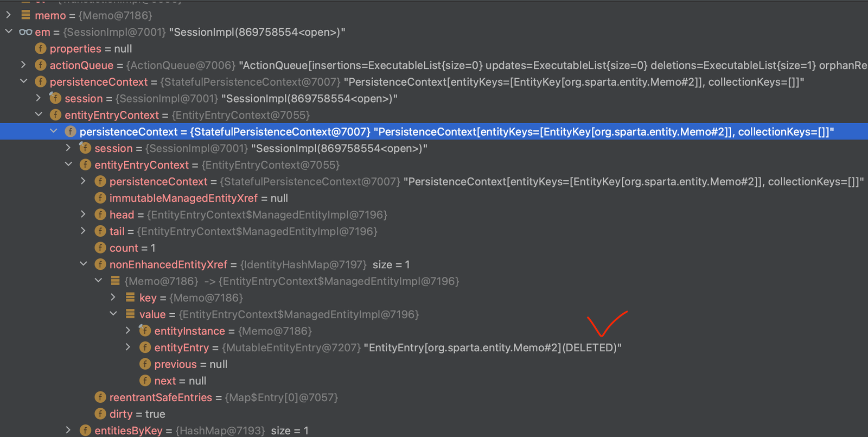Click the field icon of 'immutableManagedEntityXref'

[x=100, y=198]
